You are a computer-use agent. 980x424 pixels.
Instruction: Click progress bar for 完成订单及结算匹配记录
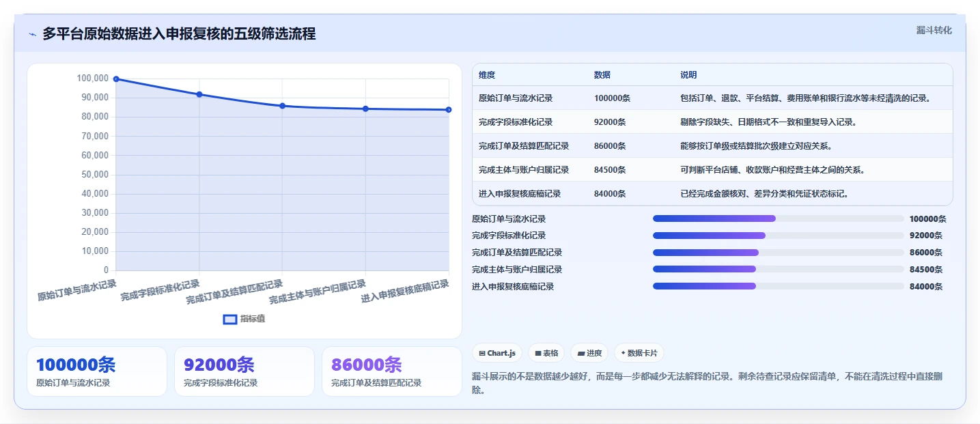tap(779, 253)
